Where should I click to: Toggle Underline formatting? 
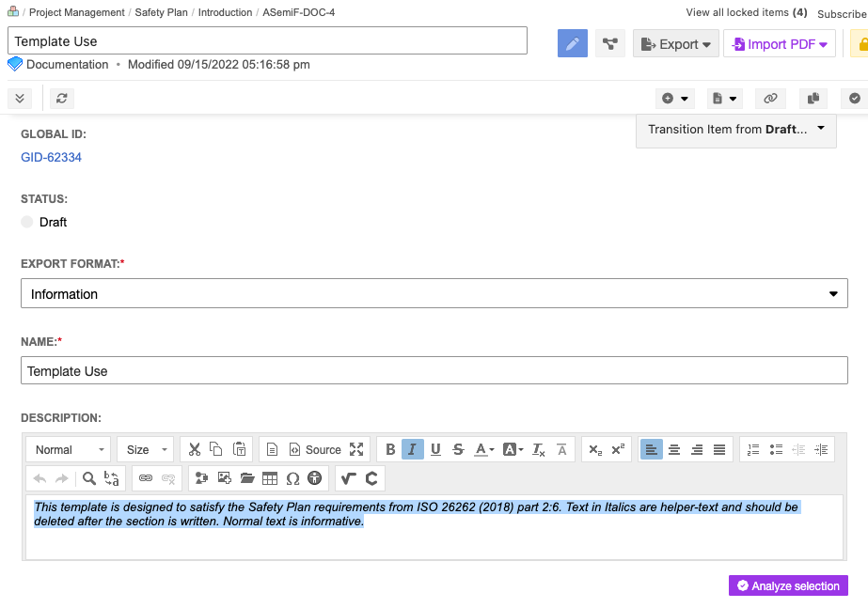coord(435,450)
